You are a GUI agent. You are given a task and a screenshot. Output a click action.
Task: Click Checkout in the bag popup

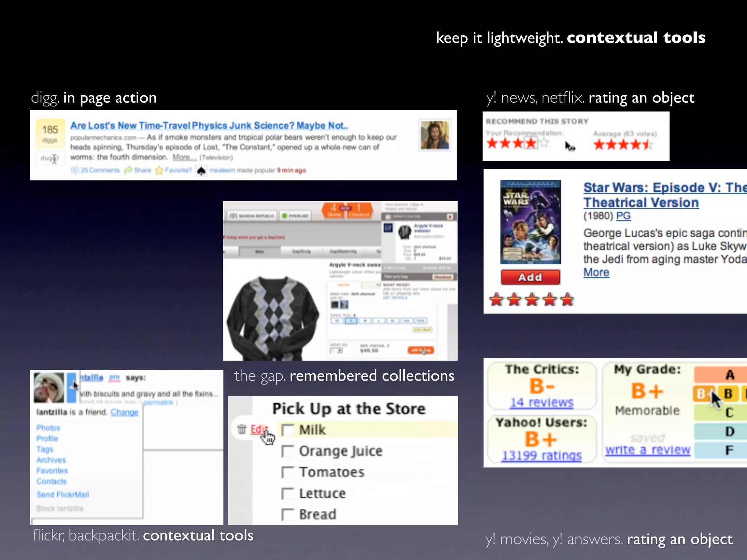pos(443,277)
